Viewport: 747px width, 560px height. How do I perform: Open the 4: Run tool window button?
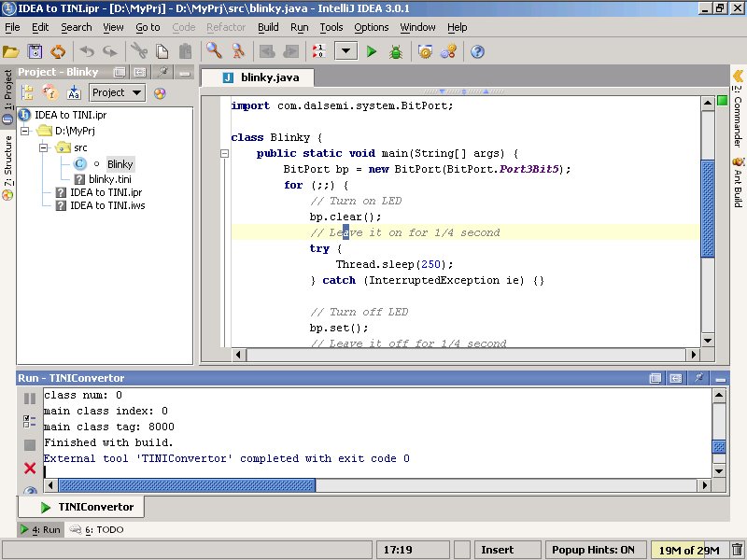point(40,529)
